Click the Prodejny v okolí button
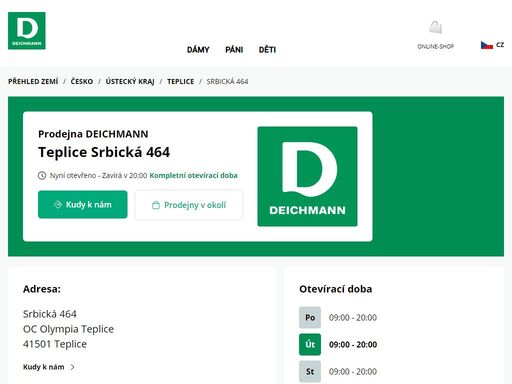512x384 pixels. point(189,205)
